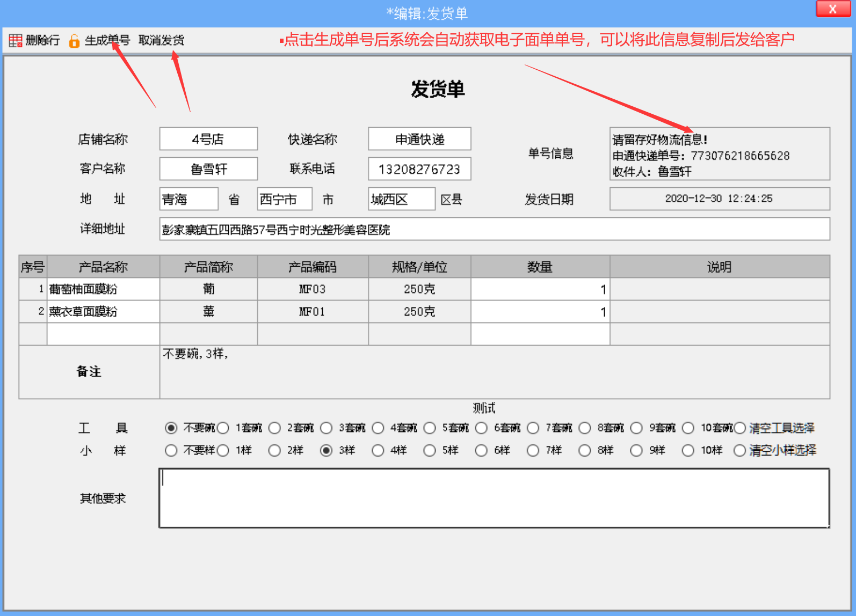Select 清空工具选择 to clear tool choice
Screen dimensions: 856x616
tap(740, 428)
